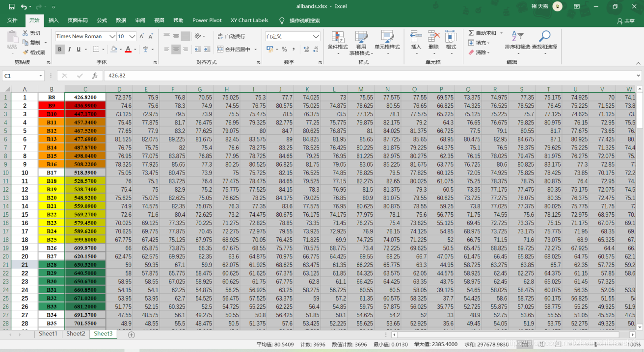Switch to the Power Pivot tab
Image resolution: width=644 pixels, height=352 pixels.
pos(207,21)
